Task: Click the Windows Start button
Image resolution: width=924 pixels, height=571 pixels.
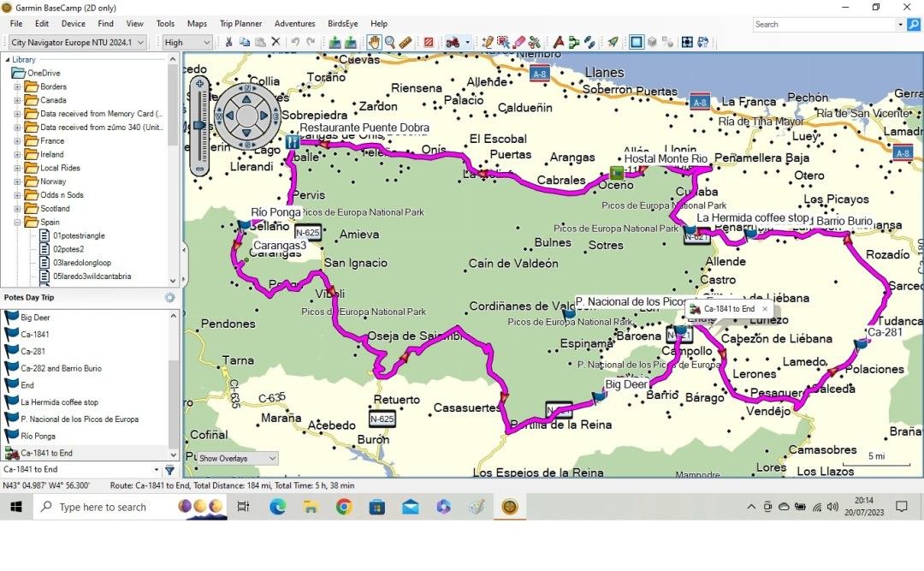Action: tap(16, 507)
